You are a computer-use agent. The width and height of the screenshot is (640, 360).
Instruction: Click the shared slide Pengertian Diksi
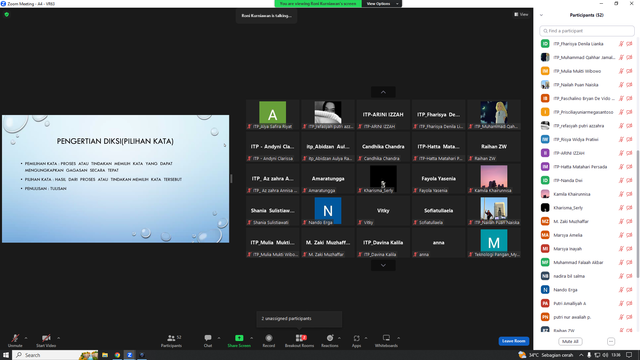point(116,179)
